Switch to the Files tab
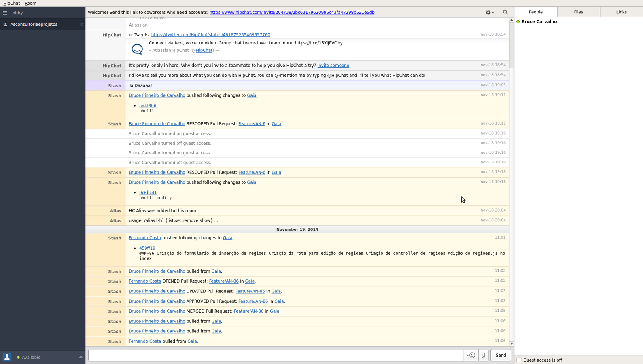This screenshot has width=643, height=364. pos(578,12)
